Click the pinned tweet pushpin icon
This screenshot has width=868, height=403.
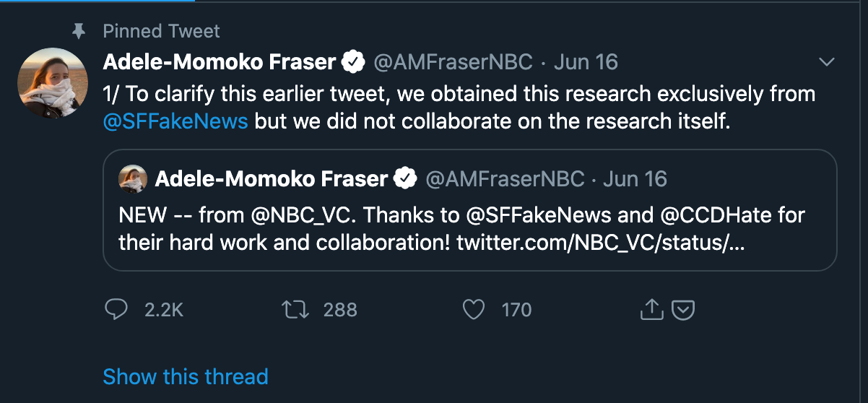coord(79,31)
